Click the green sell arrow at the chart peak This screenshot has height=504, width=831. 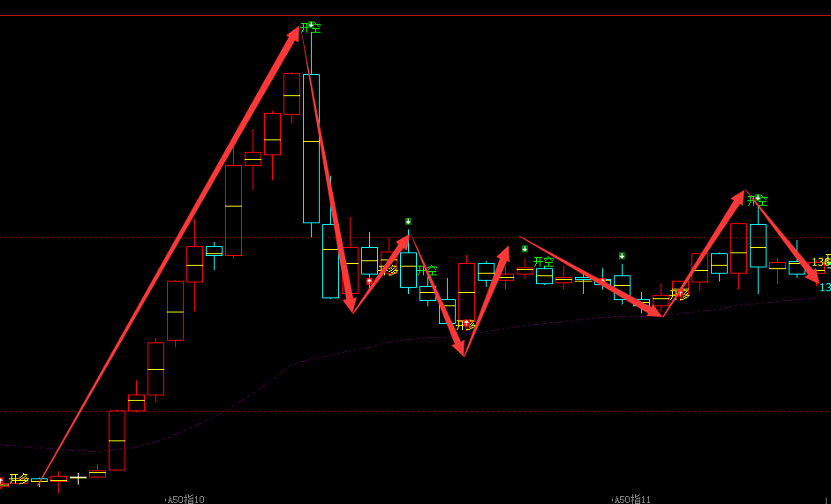311,25
